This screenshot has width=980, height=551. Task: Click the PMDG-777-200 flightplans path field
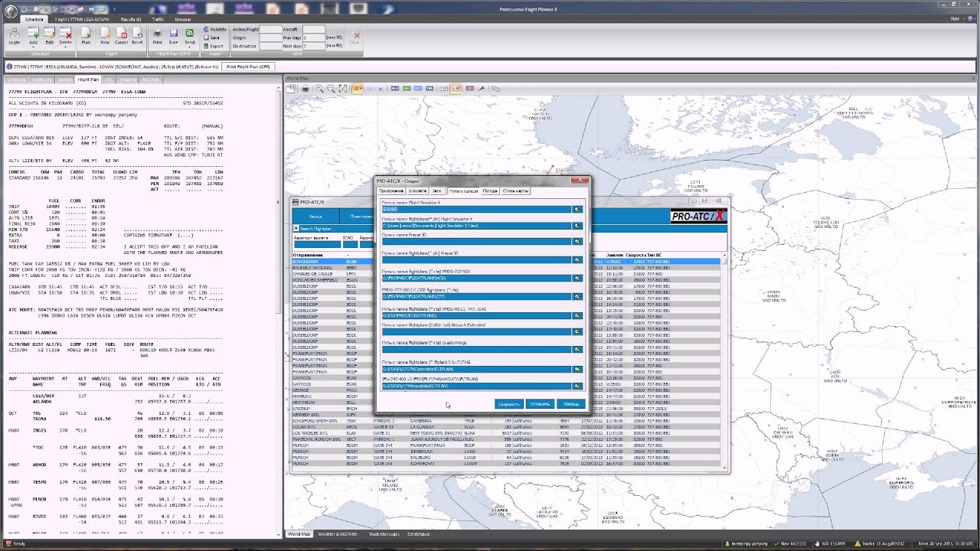click(476, 295)
